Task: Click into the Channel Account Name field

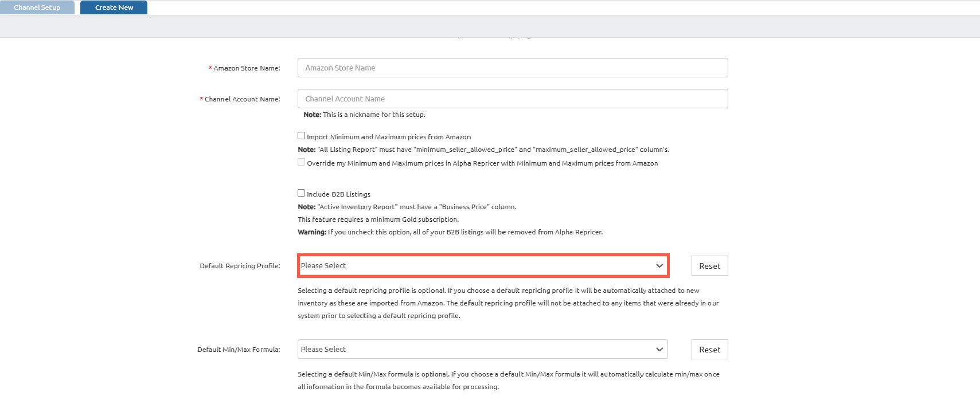Action: [x=512, y=99]
